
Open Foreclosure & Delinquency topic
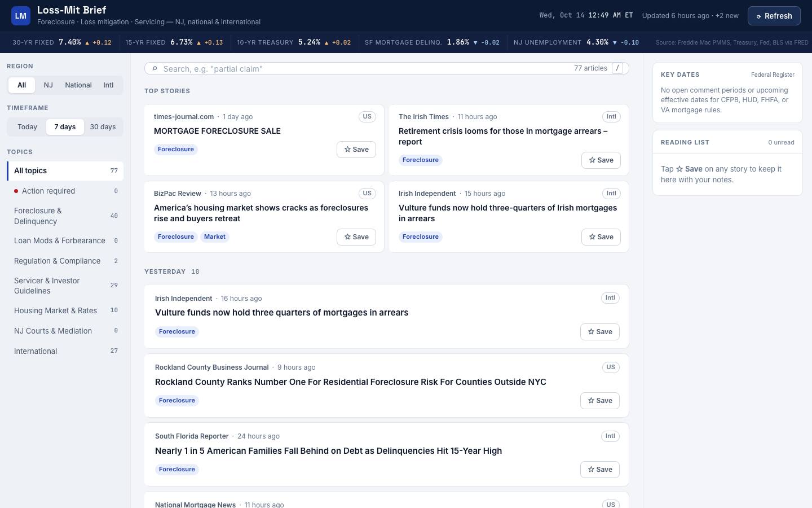tap(65, 216)
